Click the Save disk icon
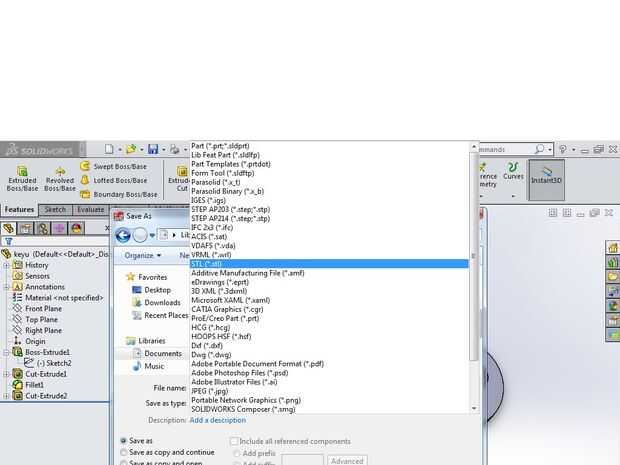The image size is (620, 465). 153,149
